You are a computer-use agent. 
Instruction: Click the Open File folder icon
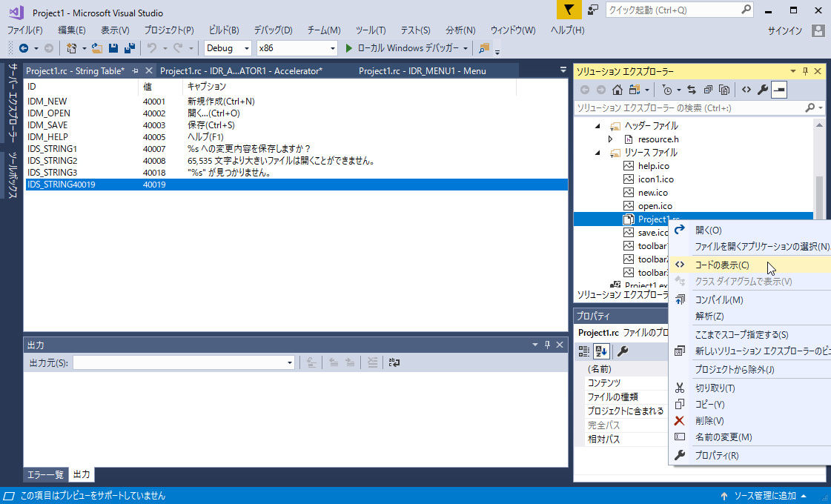point(97,48)
